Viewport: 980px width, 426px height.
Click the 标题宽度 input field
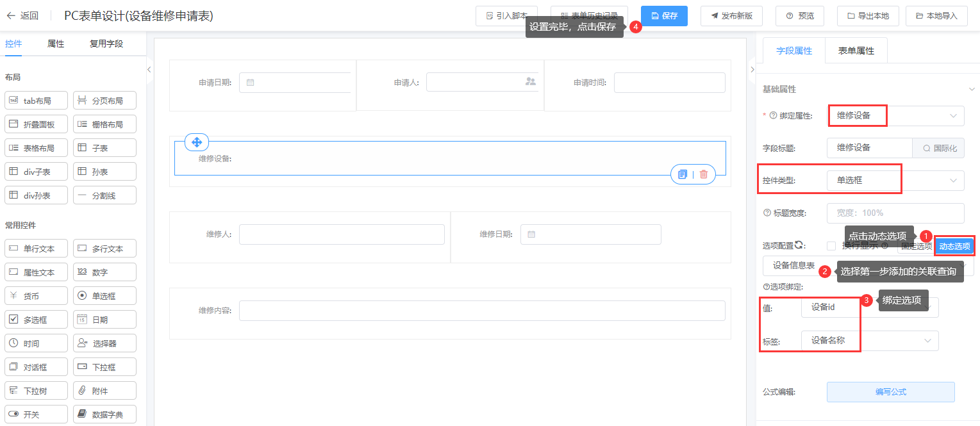(895, 213)
